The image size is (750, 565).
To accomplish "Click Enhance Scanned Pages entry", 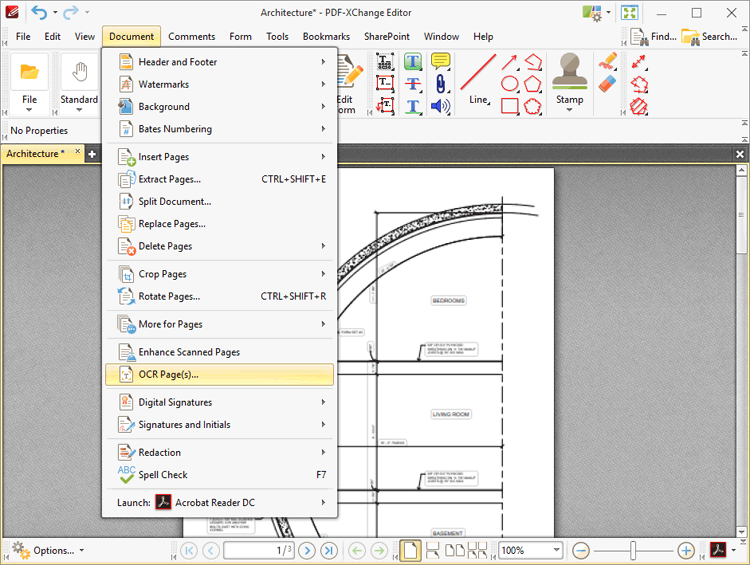I will [220, 352].
